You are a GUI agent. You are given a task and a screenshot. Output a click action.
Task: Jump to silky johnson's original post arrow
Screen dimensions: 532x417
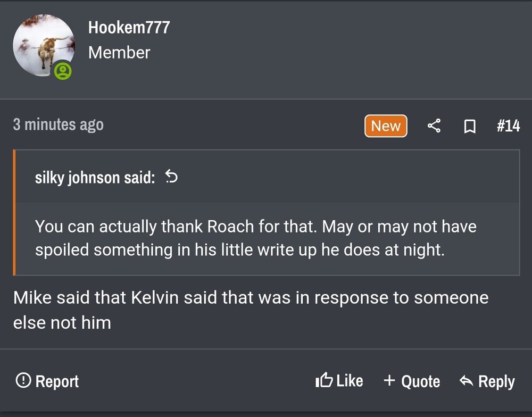coord(171,176)
